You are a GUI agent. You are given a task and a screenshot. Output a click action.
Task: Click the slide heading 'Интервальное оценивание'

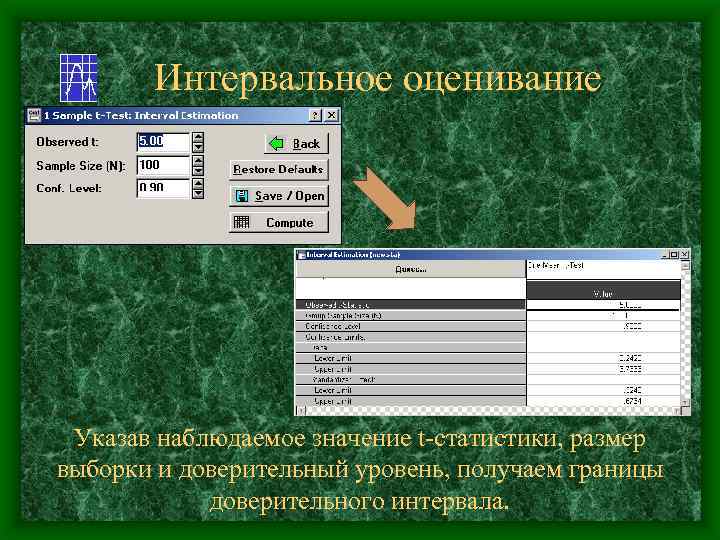pyautogui.click(x=377, y=78)
